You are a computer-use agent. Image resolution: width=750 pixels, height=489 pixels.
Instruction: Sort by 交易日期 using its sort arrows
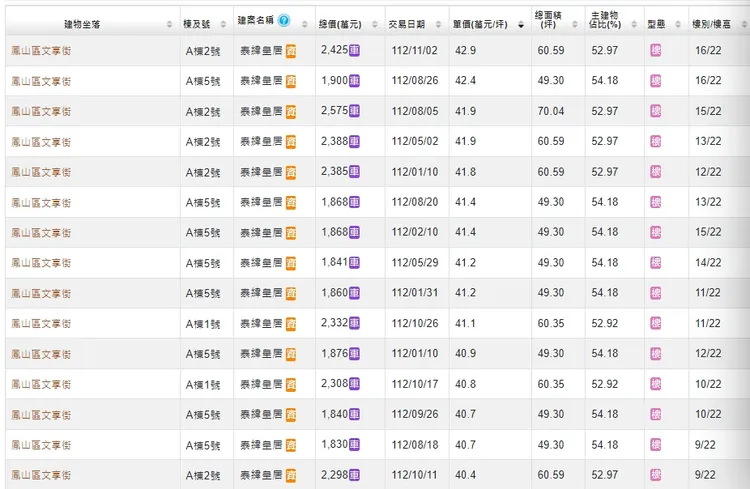click(x=438, y=24)
